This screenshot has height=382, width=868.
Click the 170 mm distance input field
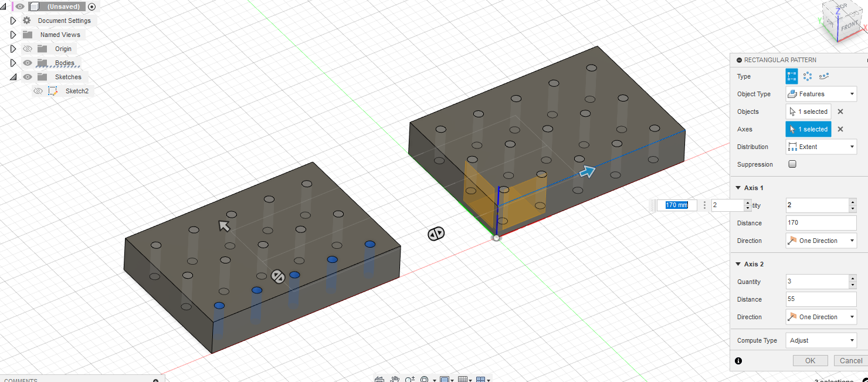coord(676,205)
